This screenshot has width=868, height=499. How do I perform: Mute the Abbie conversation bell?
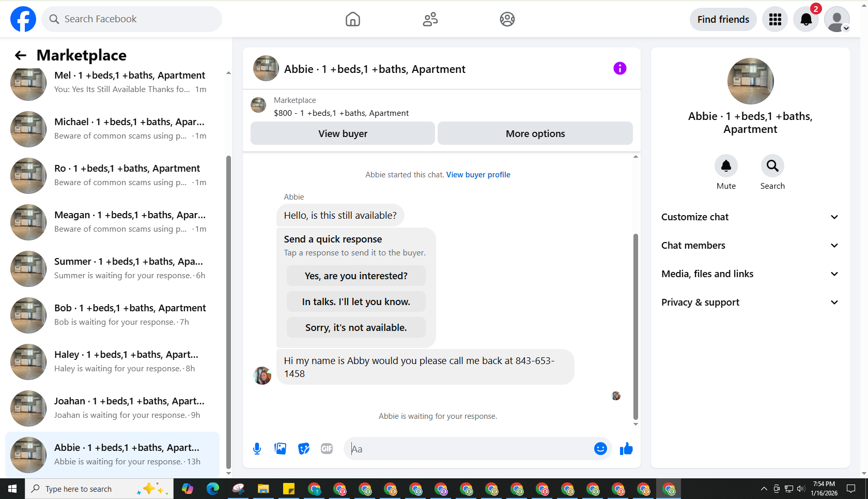pyautogui.click(x=726, y=166)
